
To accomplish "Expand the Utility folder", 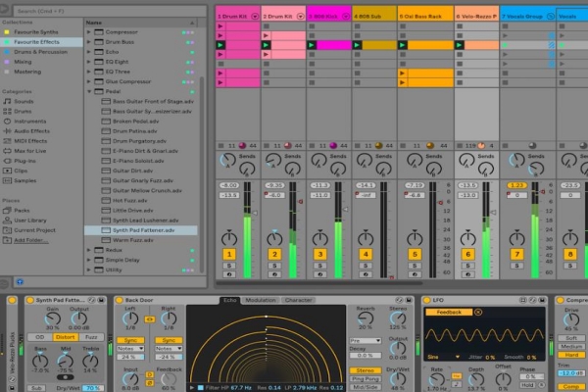I will (x=89, y=269).
